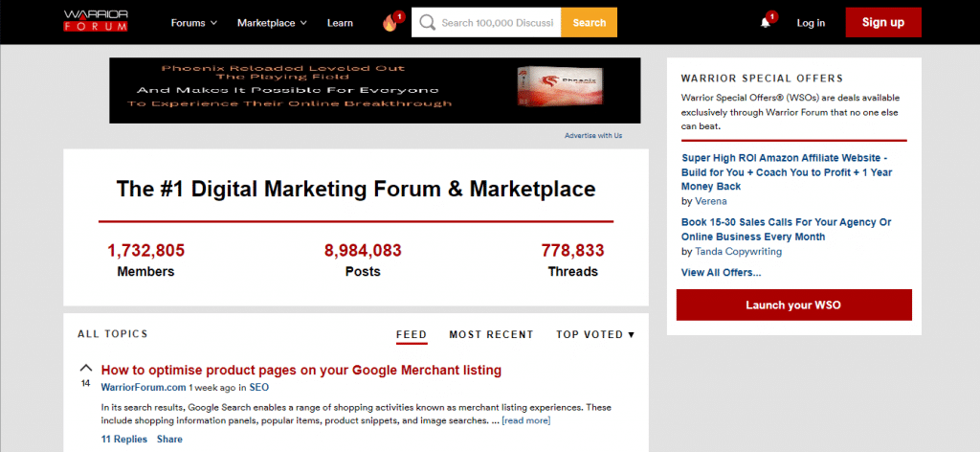The image size is (980, 452).
Task: Open Super High ROI Amazon Affiliate offer
Action: click(x=787, y=172)
